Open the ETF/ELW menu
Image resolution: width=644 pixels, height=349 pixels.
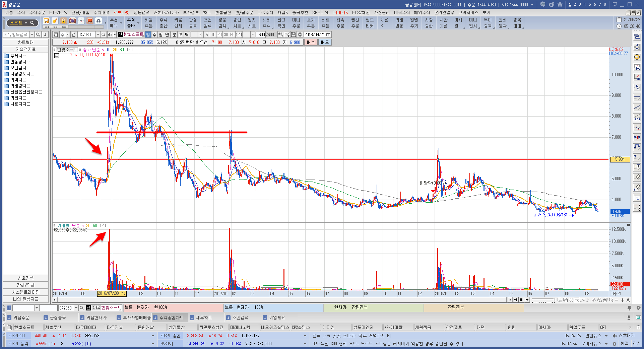point(58,12)
